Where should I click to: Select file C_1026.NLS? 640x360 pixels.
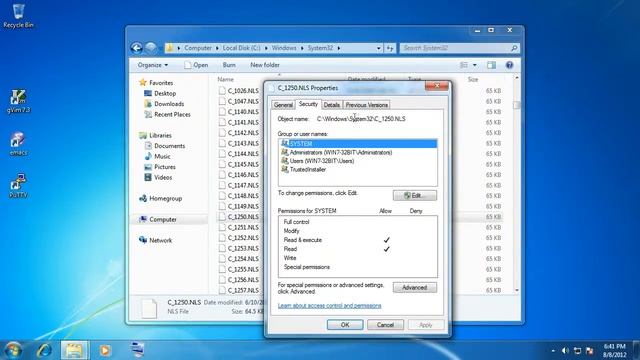tap(243, 91)
